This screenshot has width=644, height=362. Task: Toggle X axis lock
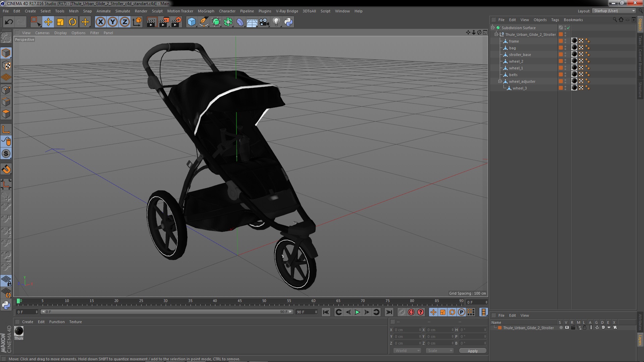[x=100, y=22]
